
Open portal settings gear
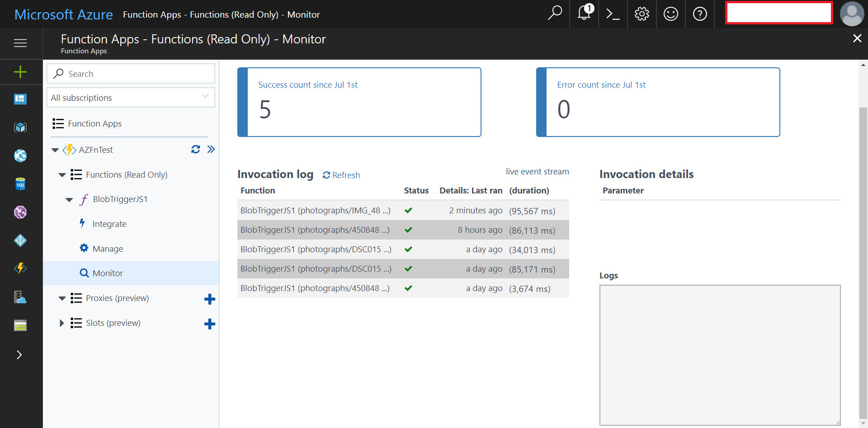[642, 14]
